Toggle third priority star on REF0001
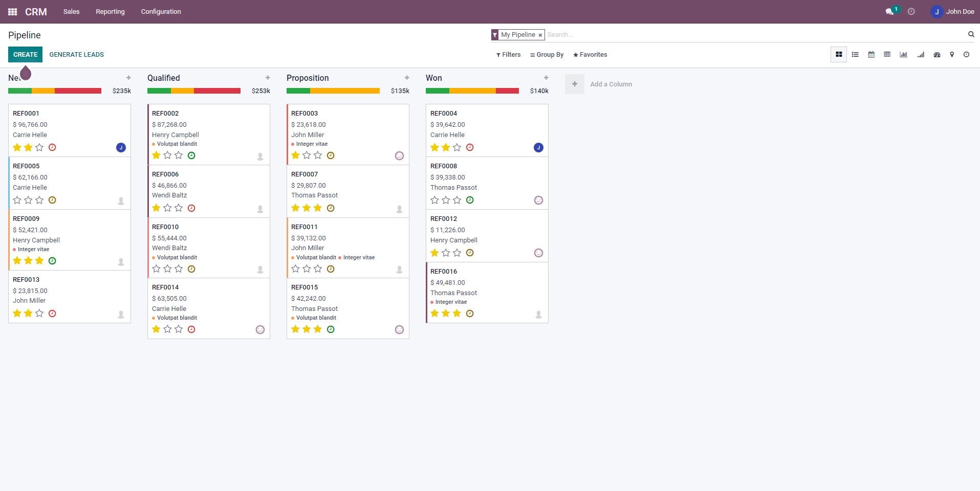980x491 pixels. coord(39,148)
